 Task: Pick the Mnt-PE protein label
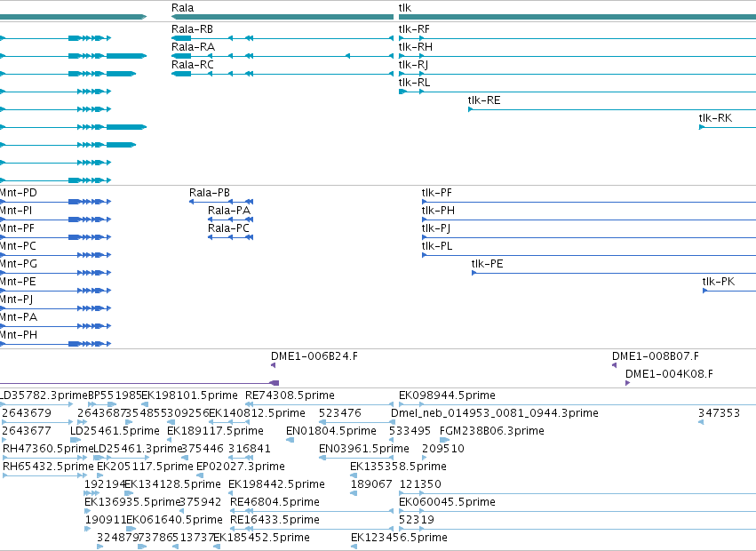pyautogui.click(x=18, y=282)
